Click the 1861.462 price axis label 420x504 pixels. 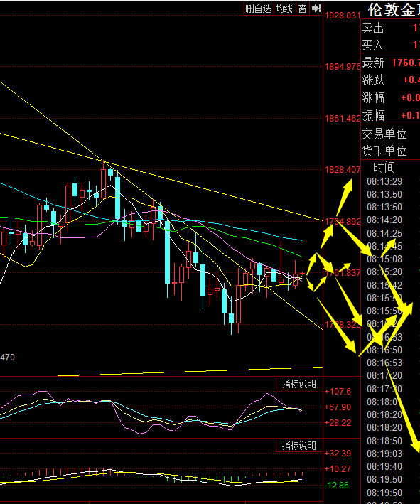(343, 119)
